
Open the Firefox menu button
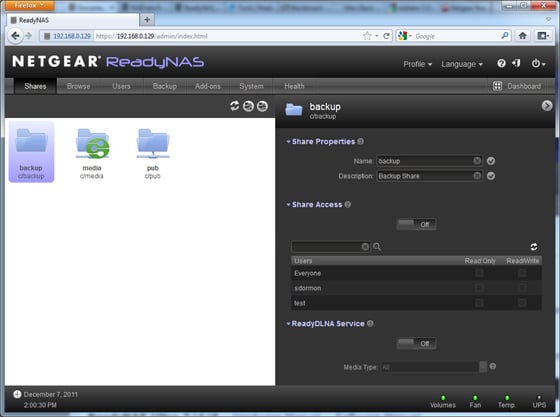[x=29, y=5]
